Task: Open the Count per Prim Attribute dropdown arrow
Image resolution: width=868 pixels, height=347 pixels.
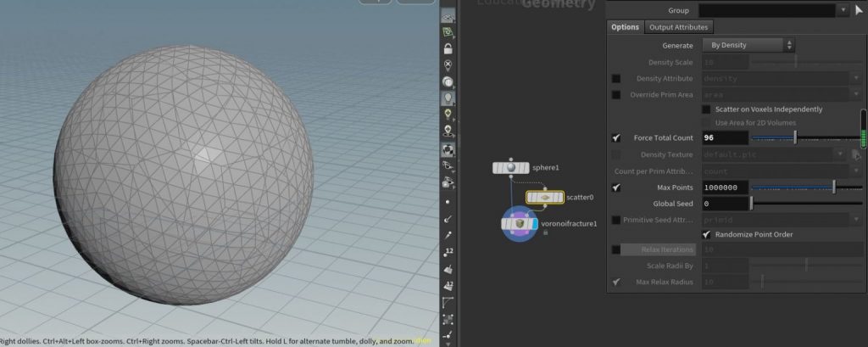Action: coord(856,171)
